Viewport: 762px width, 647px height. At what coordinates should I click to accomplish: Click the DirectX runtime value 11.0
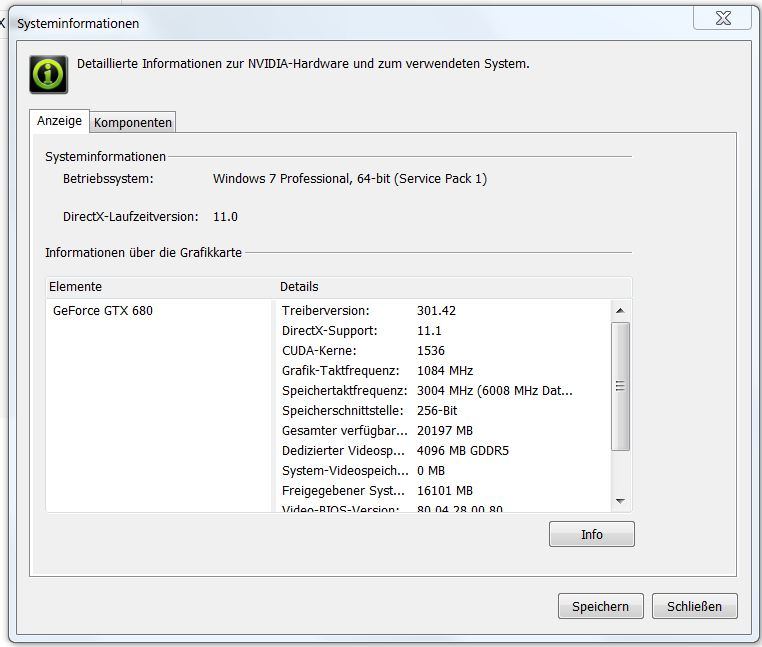pyautogui.click(x=225, y=216)
